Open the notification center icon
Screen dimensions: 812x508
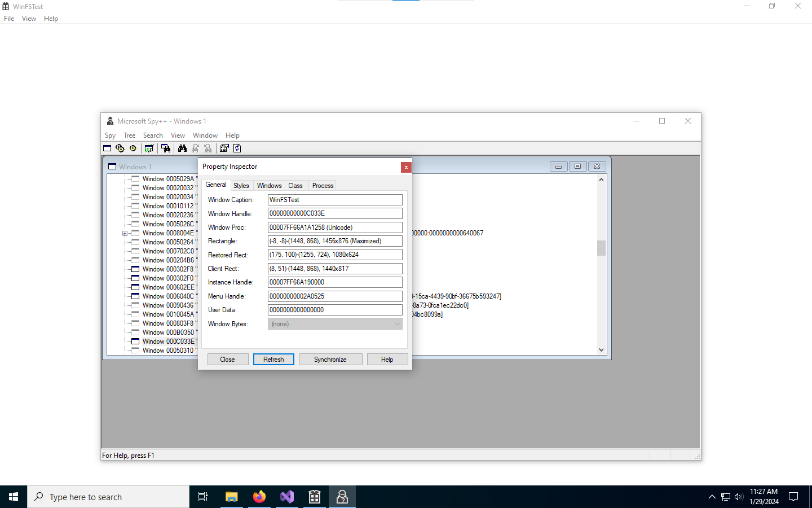pyautogui.click(x=793, y=497)
